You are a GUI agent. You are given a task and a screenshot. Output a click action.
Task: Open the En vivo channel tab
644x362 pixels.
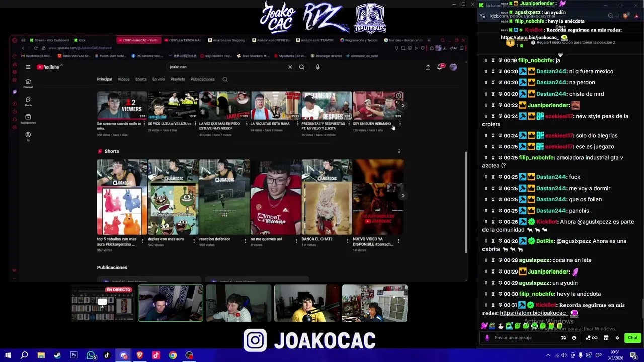pyautogui.click(x=158, y=79)
